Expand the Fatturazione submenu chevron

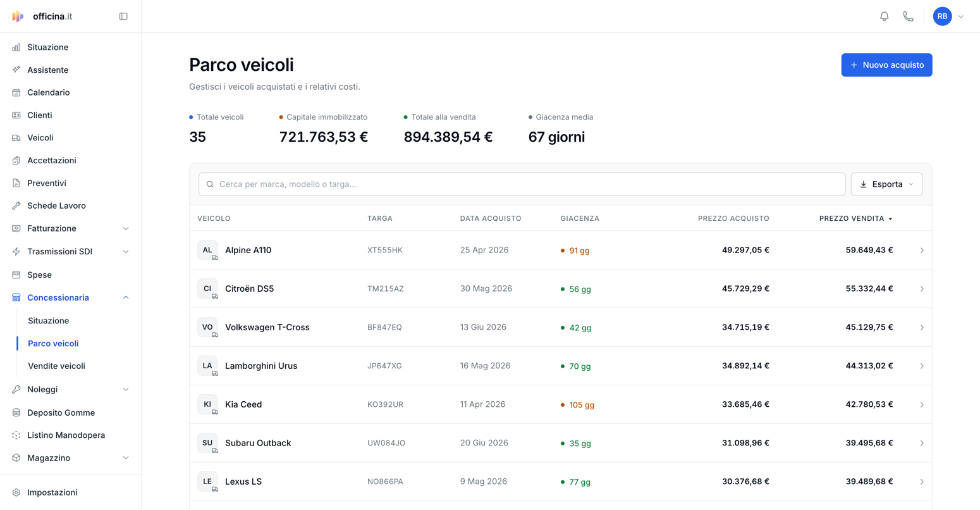pyautogui.click(x=126, y=228)
